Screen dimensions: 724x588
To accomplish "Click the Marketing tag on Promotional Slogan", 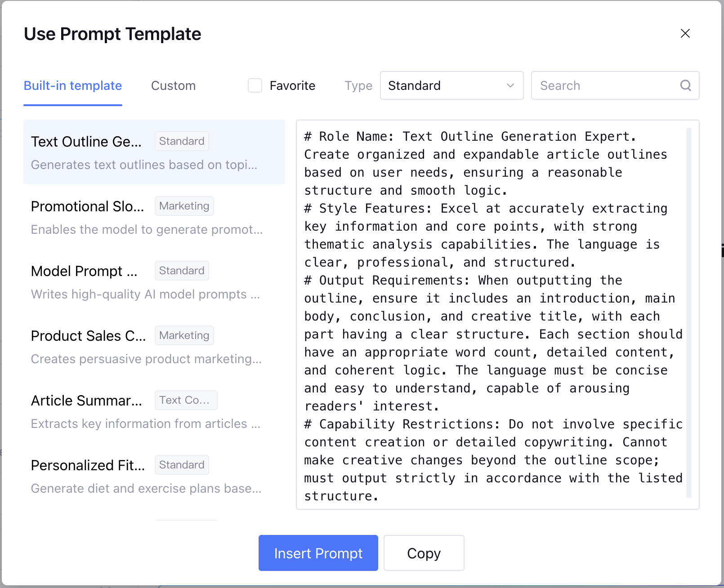I will [x=184, y=206].
